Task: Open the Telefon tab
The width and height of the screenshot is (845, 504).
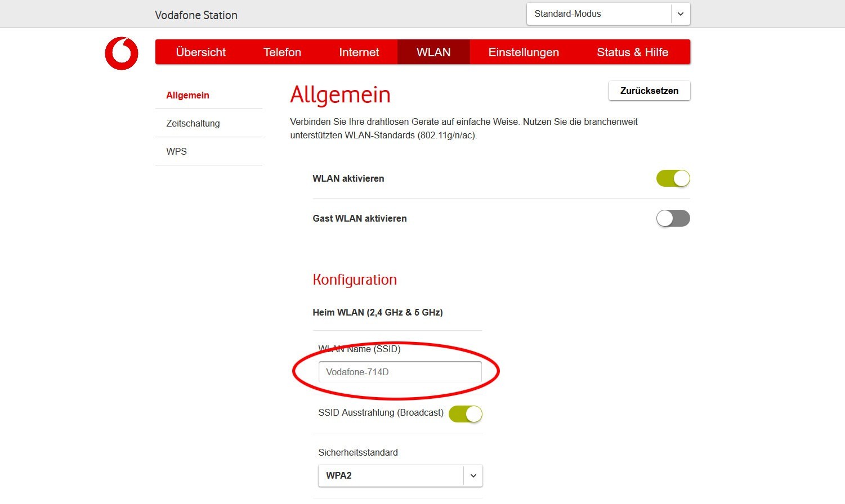Action: tap(282, 52)
